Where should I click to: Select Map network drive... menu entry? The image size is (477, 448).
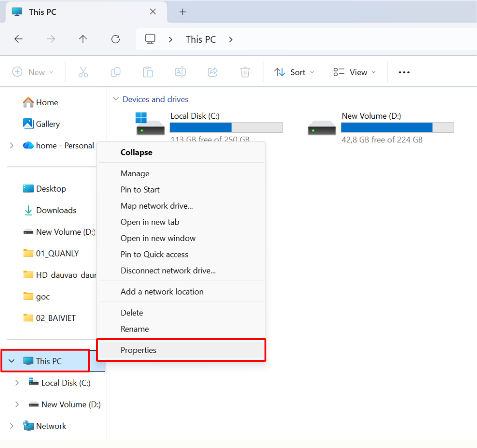(156, 206)
